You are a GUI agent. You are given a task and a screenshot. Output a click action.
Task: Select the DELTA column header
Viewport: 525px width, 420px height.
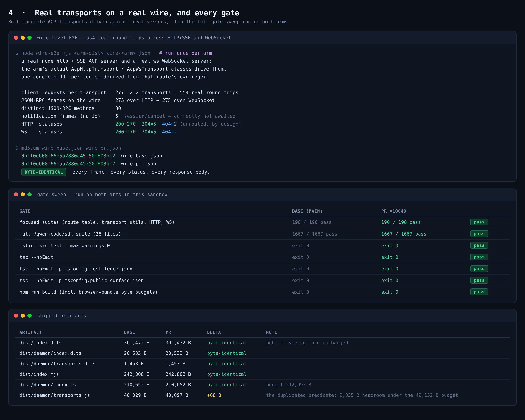click(x=214, y=332)
